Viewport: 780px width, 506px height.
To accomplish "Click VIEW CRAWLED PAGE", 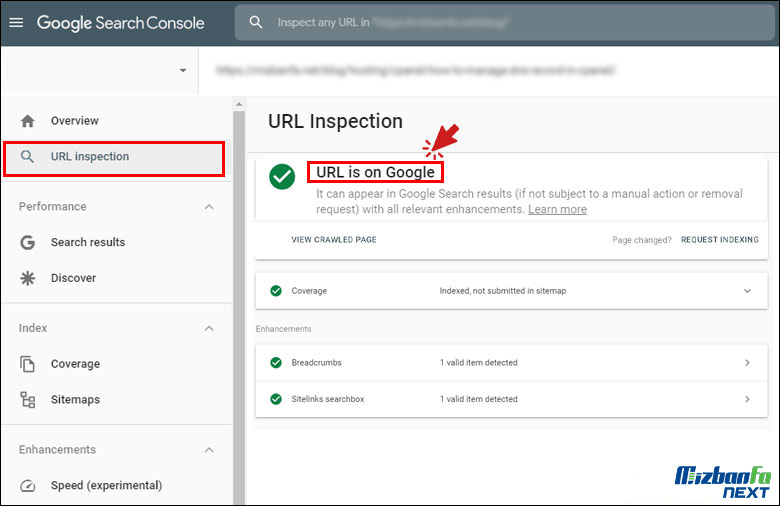I will click(x=334, y=240).
